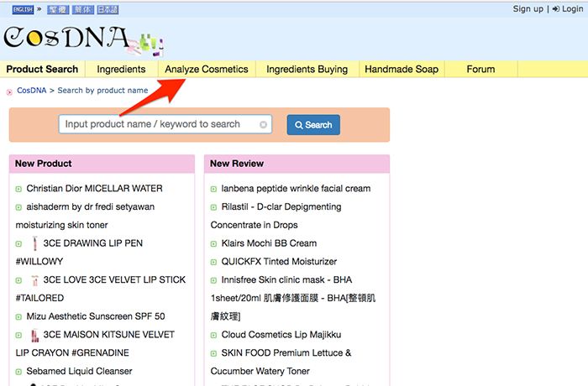Click the blue Search button

313,125
